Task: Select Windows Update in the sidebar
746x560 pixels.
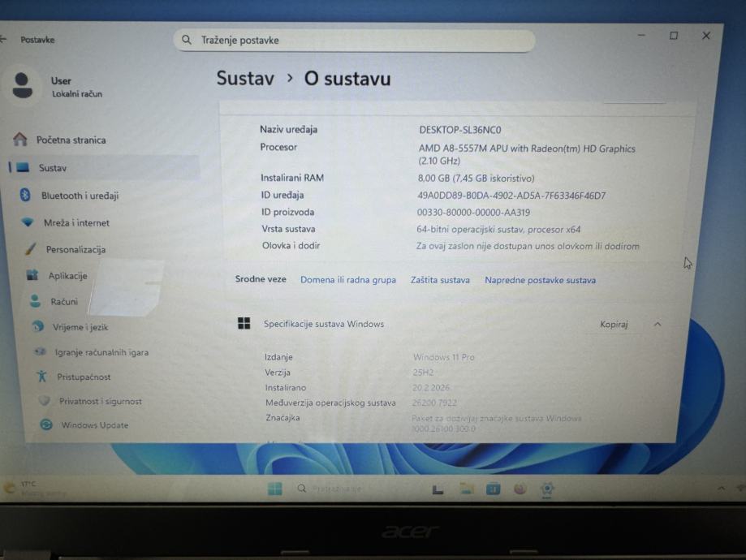Action: click(x=95, y=425)
